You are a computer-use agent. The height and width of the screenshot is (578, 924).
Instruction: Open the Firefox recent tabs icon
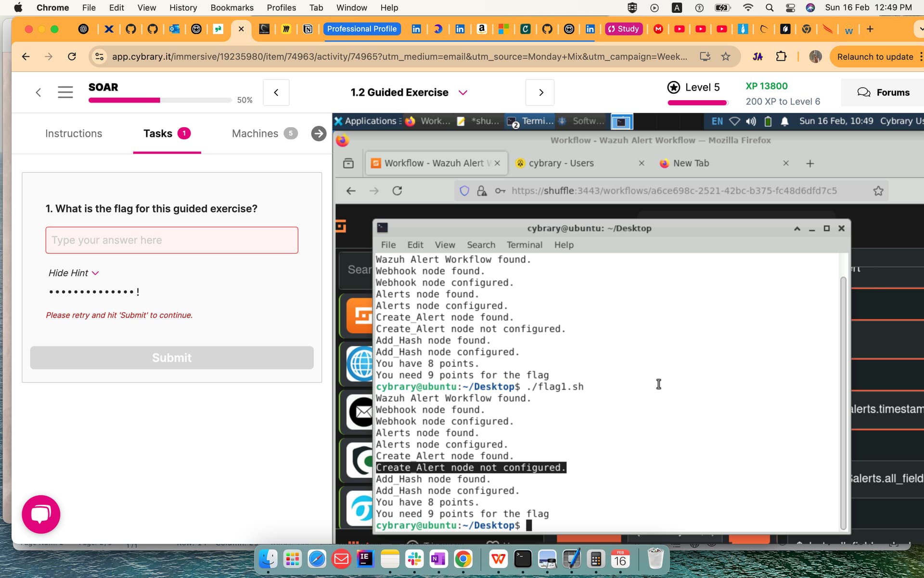pyautogui.click(x=348, y=163)
